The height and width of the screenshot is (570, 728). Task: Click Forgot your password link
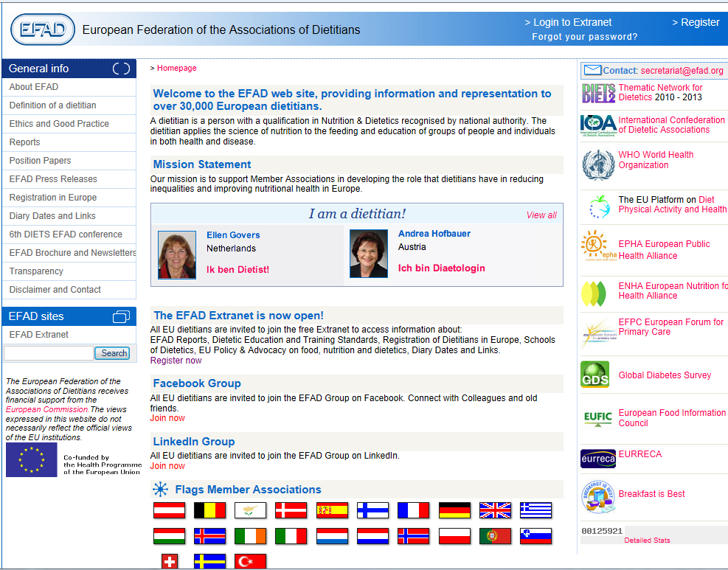tap(584, 37)
